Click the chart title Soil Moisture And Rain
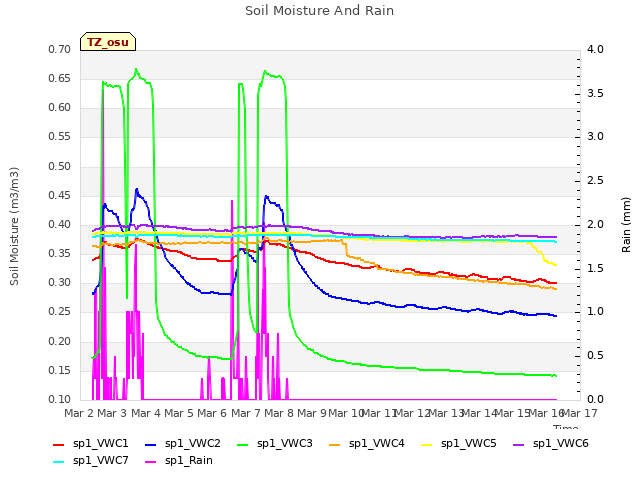Screen dimensions: 640x480 [319, 11]
